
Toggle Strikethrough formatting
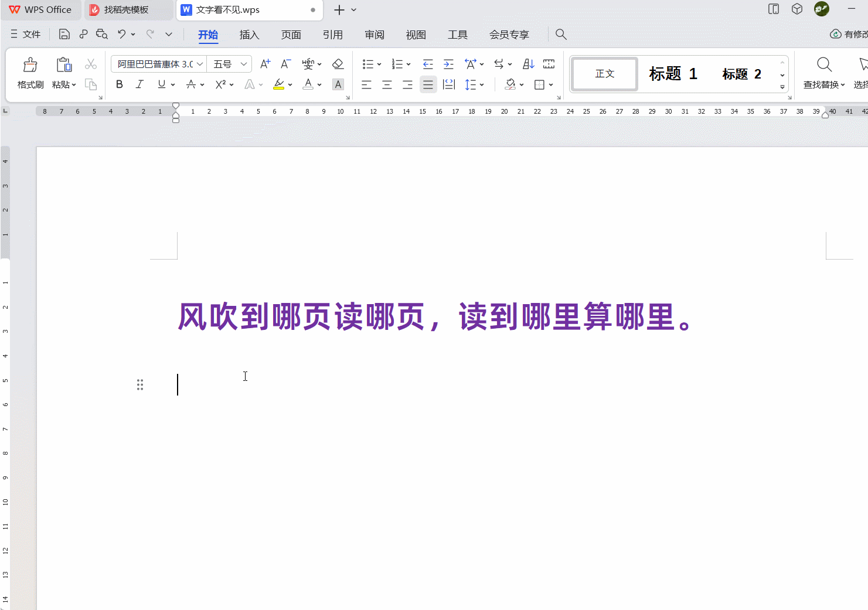point(191,84)
